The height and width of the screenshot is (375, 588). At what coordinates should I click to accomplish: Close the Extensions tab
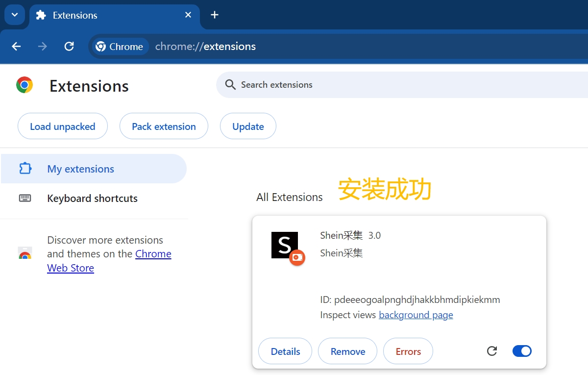[x=188, y=15]
